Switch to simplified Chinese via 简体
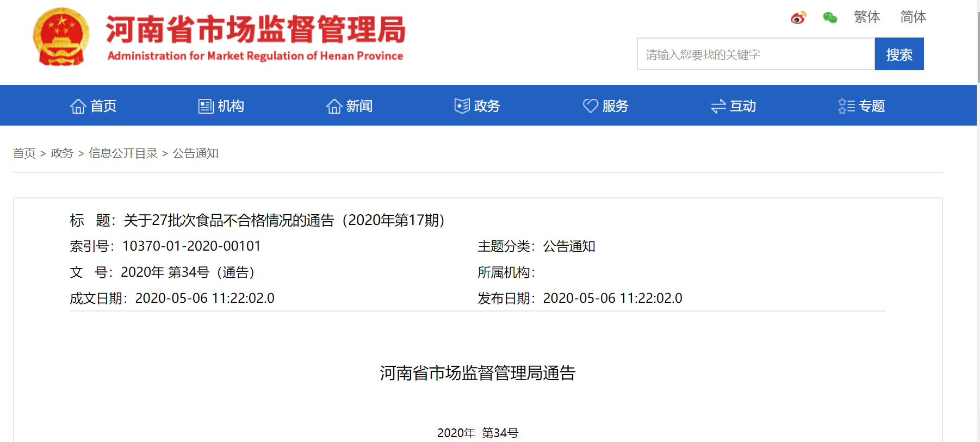980x442 pixels. coord(913,17)
